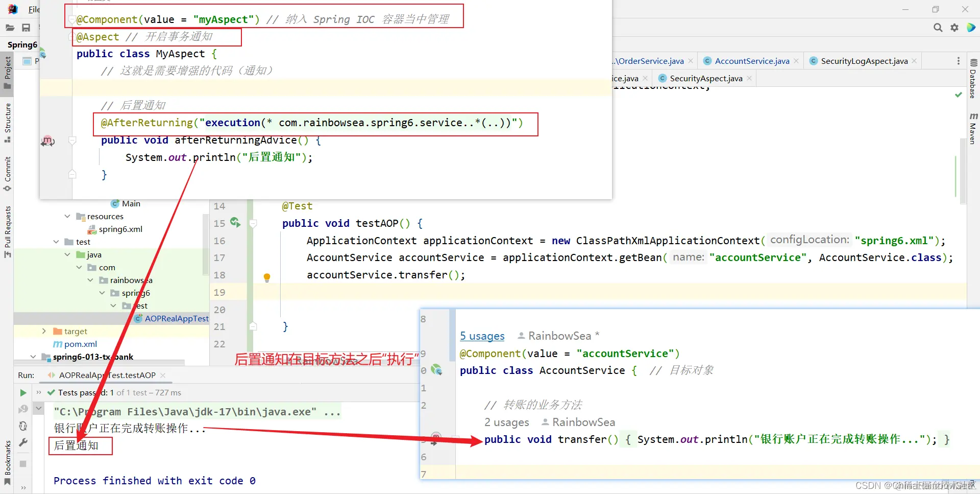Switch to the SecurityLogAspect.java editor tab
The height and width of the screenshot is (494, 980).
point(864,61)
